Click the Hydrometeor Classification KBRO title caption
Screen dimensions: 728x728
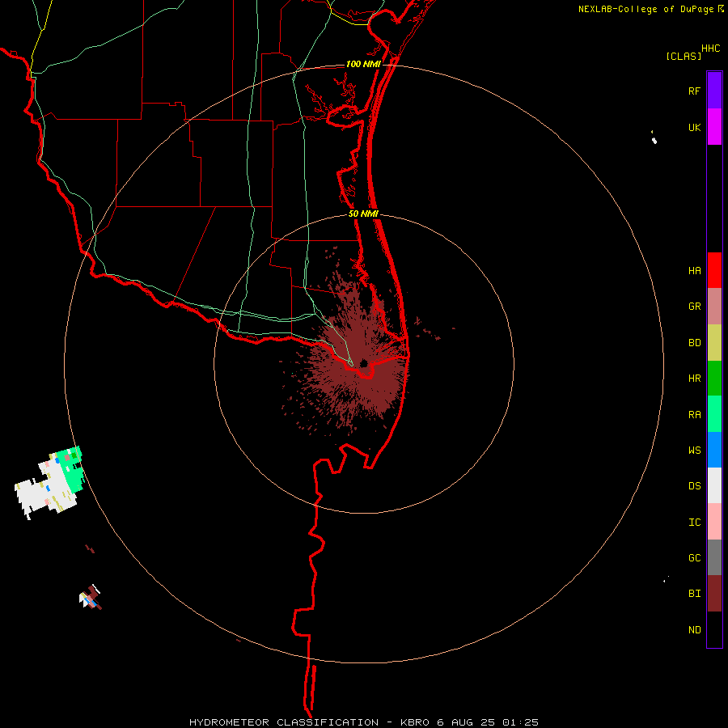click(x=363, y=722)
